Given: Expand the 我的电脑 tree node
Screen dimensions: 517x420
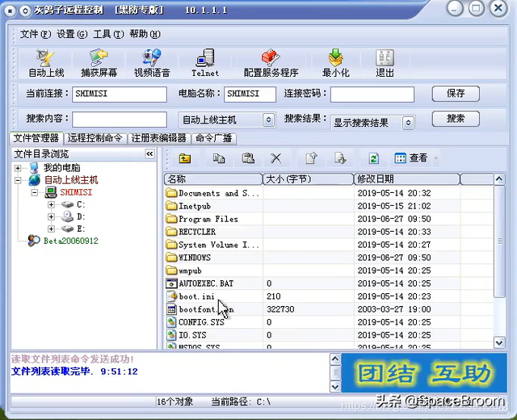Looking at the screenshot, I should coord(18,168).
